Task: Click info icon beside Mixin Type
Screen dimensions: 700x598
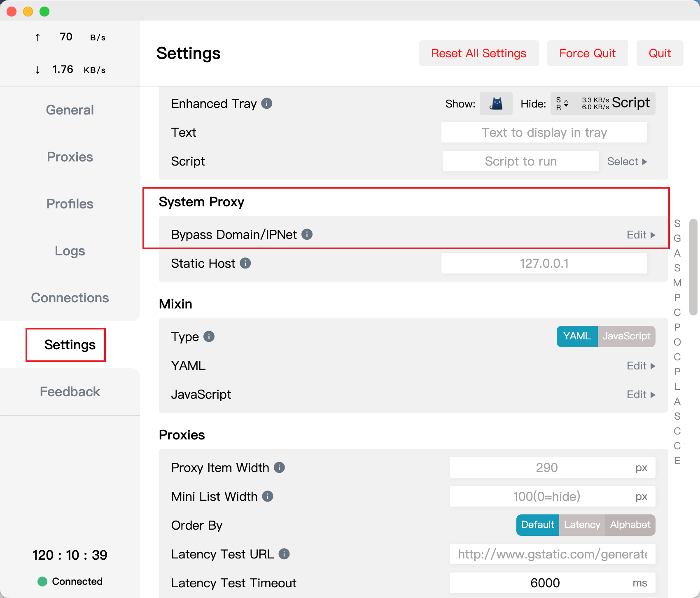Action: pos(209,336)
